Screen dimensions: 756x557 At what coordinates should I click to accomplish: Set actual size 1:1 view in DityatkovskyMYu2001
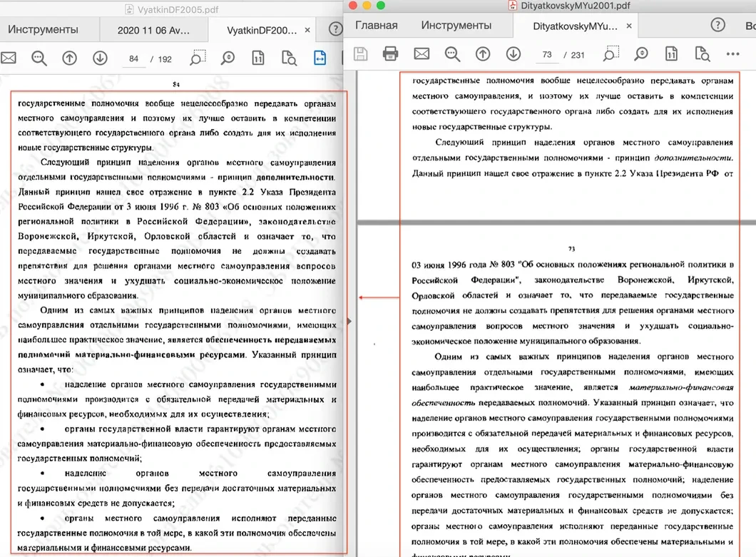pos(671,53)
